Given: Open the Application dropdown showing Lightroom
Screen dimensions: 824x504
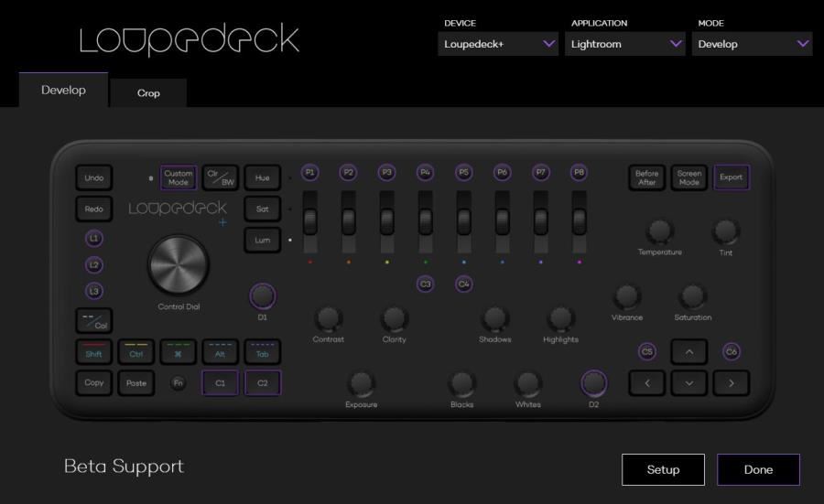Looking at the screenshot, I should click(x=624, y=44).
